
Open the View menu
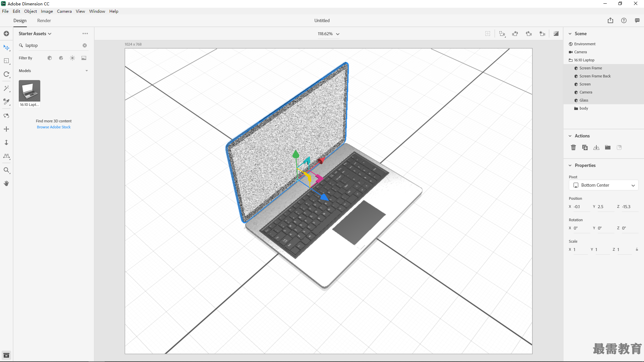click(80, 11)
